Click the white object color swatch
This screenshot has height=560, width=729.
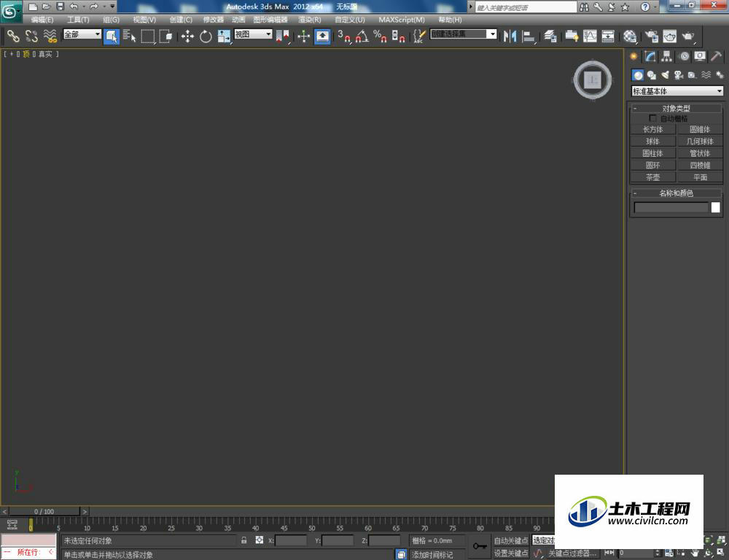point(716,207)
